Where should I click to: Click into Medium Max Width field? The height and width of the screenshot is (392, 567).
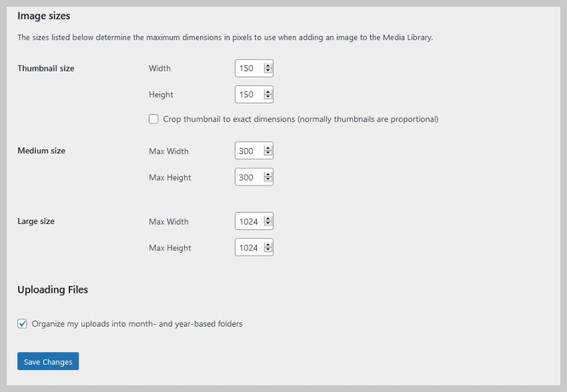coord(248,151)
